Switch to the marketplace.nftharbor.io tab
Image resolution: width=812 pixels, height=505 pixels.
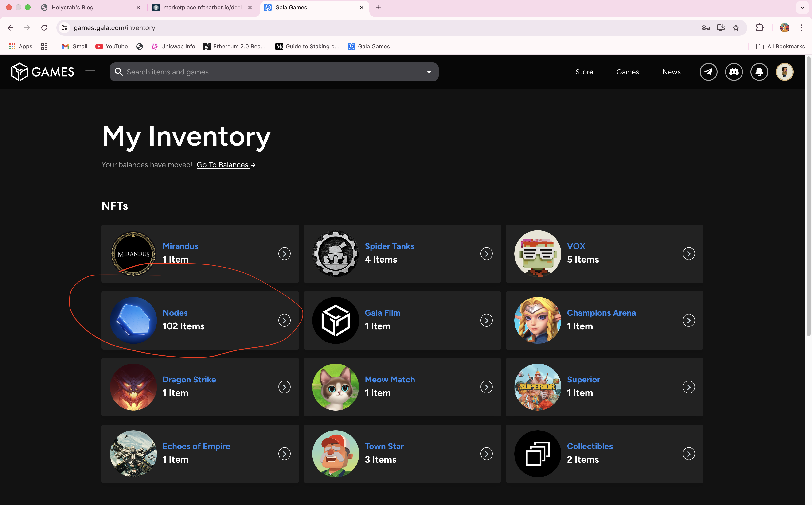(x=203, y=7)
